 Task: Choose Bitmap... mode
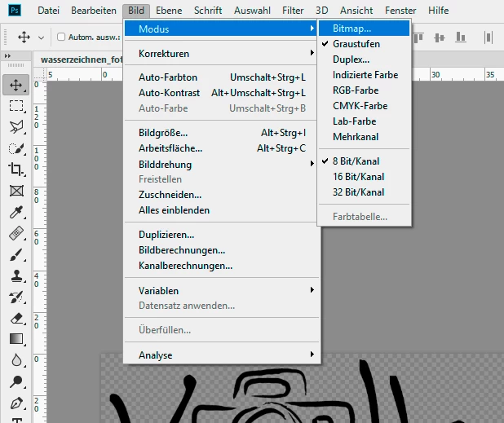[x=365, y=29]
